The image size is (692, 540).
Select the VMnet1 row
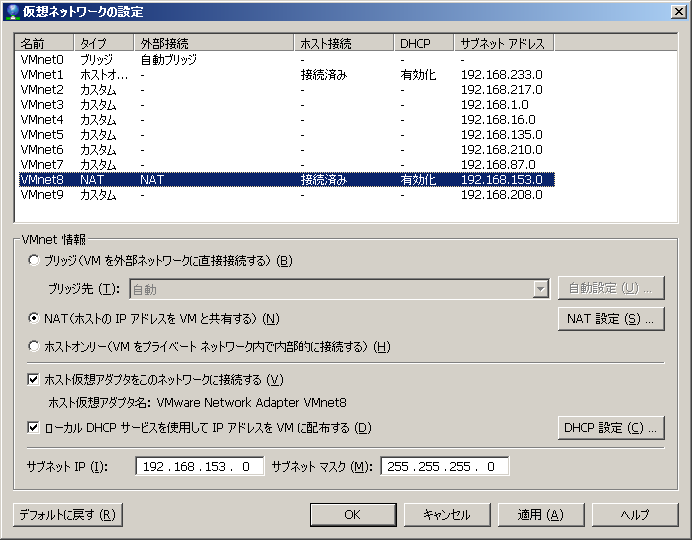[286, 75]
